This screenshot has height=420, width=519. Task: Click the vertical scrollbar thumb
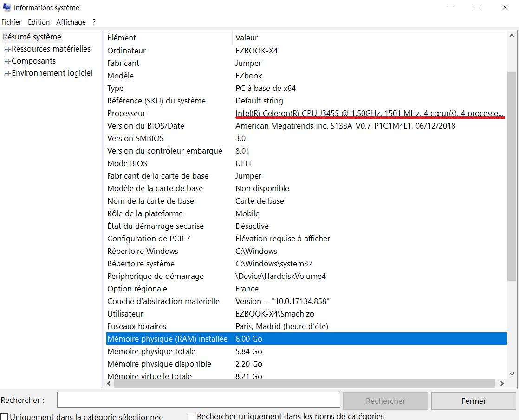512,176
